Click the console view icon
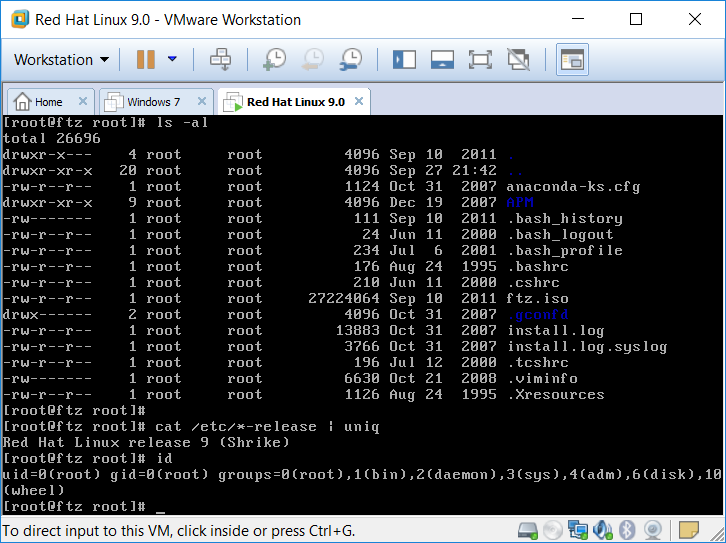 571,60
